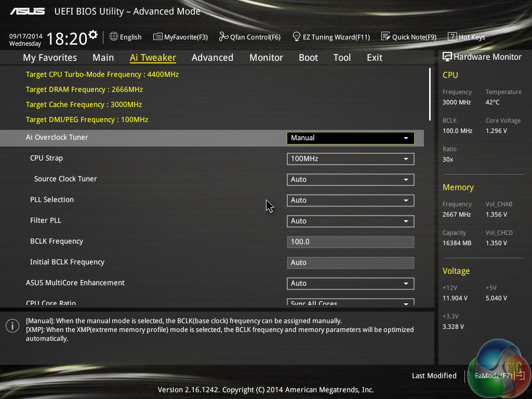The image size is (532, 399).
Task: Go to the Boot tab
Action: [x=308, y=58]
